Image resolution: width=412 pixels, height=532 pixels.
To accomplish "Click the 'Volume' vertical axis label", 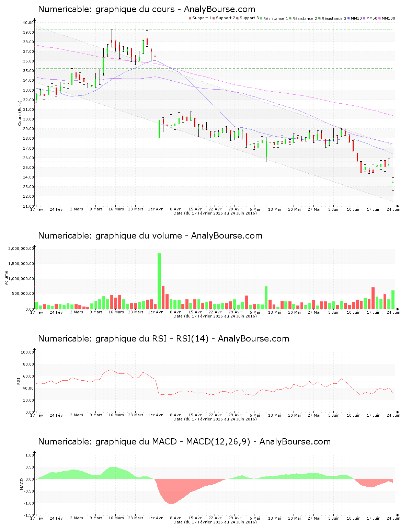I will click(6, 278).
